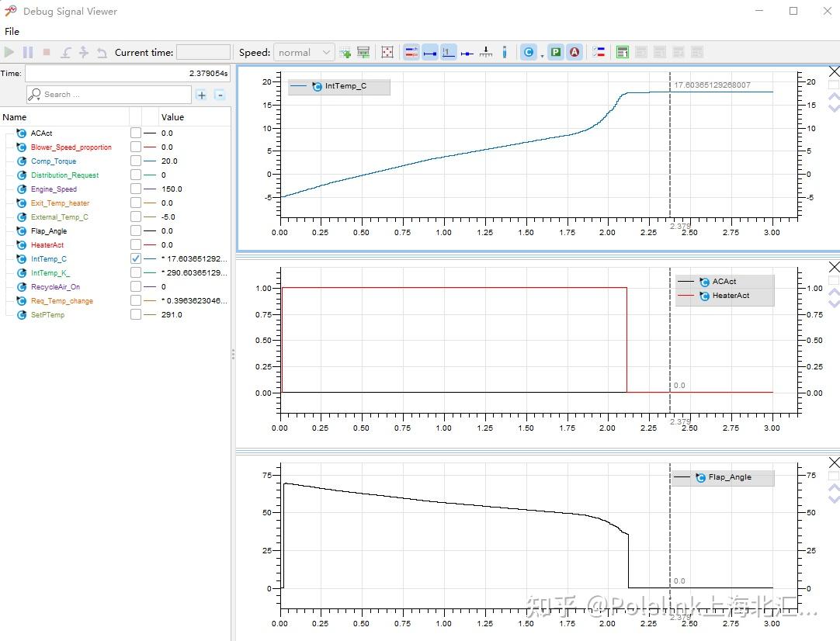Click the blue C signal filter icon
The width and height of the screenshot is (840, 641).
tap(529, 52)
